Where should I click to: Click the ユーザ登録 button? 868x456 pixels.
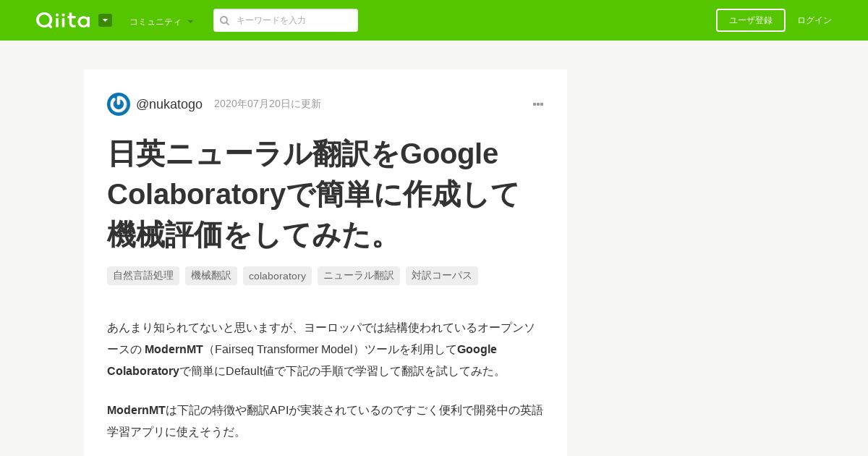pyautogui.click(x=751, y=20)
